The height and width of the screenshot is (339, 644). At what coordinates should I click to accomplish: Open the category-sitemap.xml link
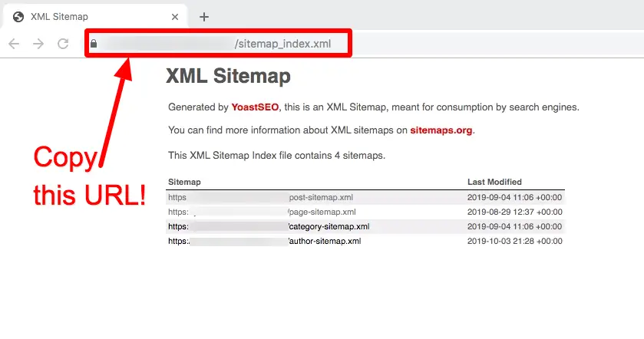269,226
